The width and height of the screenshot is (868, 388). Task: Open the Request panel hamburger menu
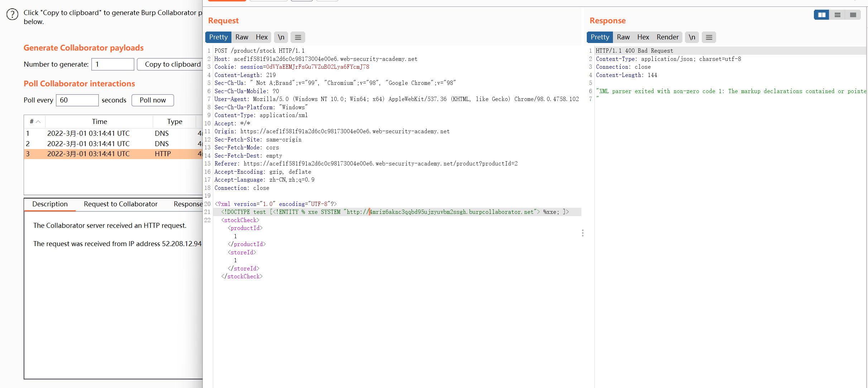tap(298, 37)
